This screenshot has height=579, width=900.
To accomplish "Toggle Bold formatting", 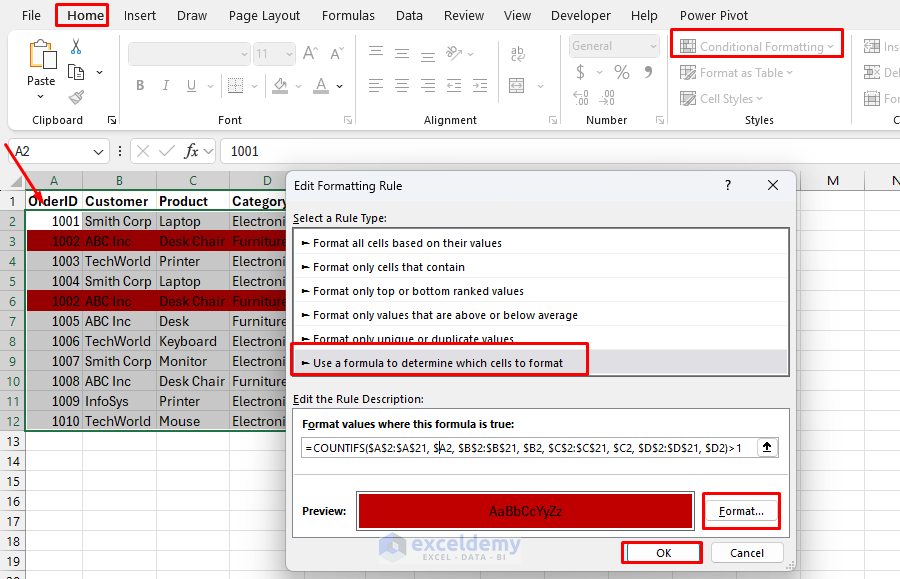I will [x=140, y=86].
